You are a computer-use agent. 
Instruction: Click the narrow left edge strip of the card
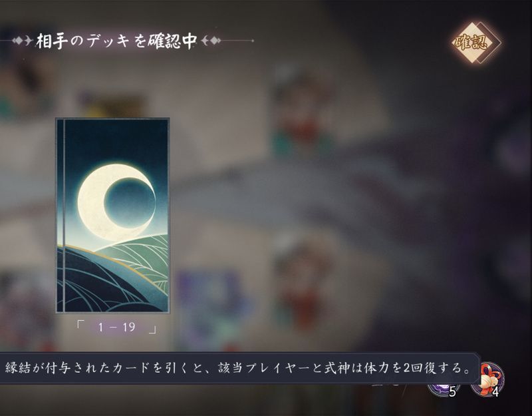click(x=60, y=215)
